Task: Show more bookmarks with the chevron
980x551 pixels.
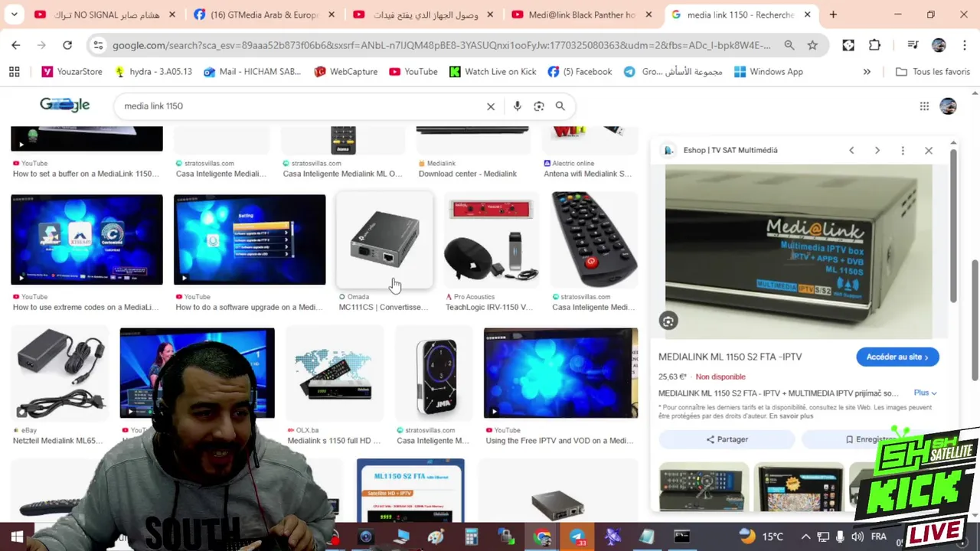Action: pos(867,71)
